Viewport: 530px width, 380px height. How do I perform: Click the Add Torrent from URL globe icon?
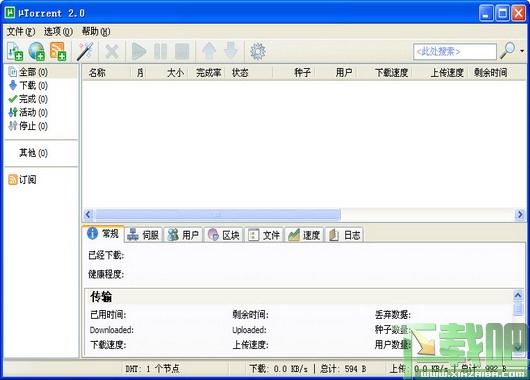pos(37,51)
